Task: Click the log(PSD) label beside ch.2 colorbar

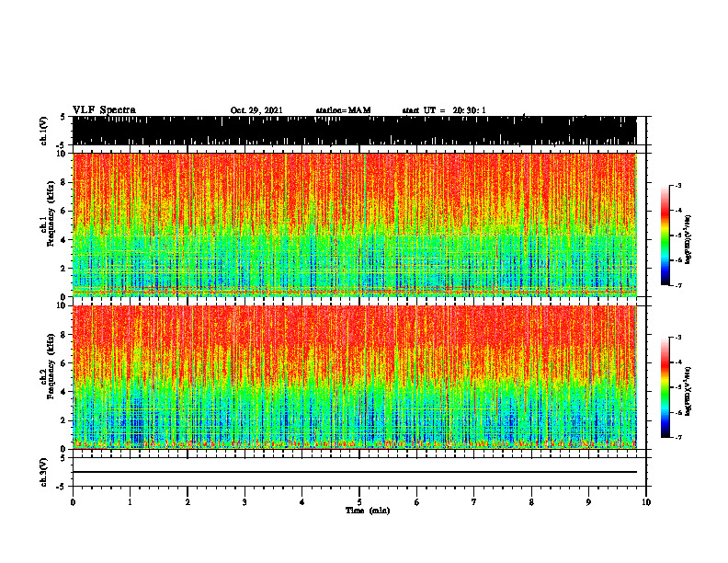Action: pos(688,391)
